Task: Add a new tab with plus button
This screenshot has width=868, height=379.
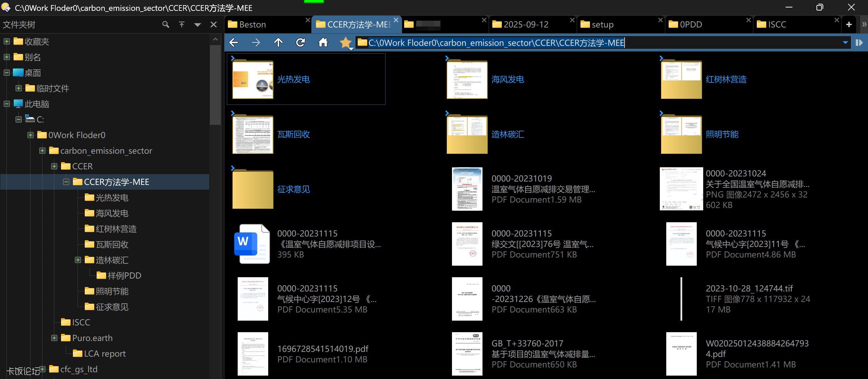Action: (849, 24)
